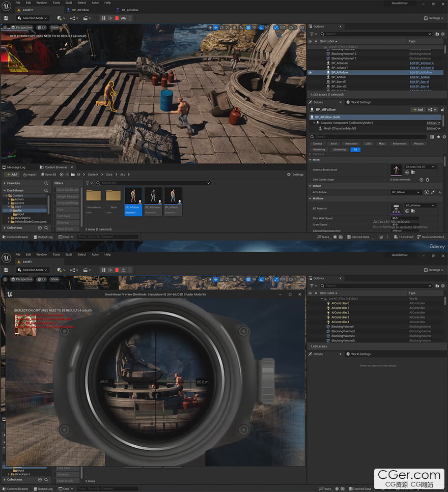Enable the Skeleton filter in upper Content Browser
Image resolution: width=448 pixels, height=492 pixels.
pos(68,222)
